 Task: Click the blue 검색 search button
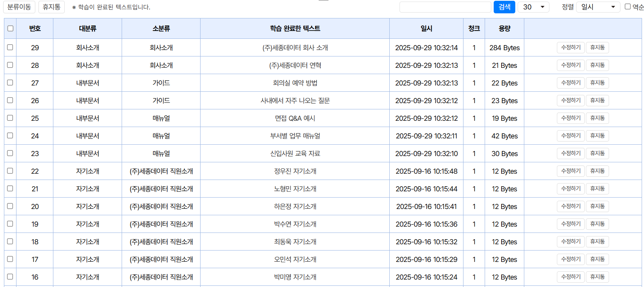click(504, 7)
